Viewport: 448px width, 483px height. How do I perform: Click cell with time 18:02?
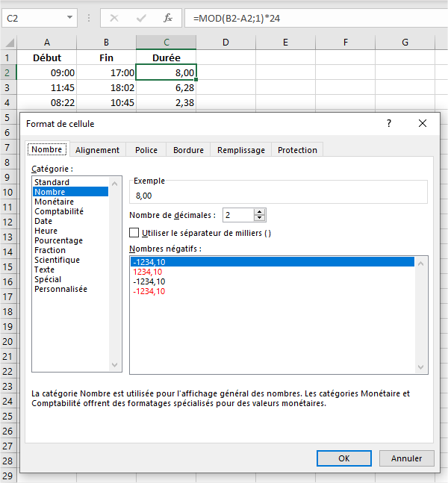point(106,87)
